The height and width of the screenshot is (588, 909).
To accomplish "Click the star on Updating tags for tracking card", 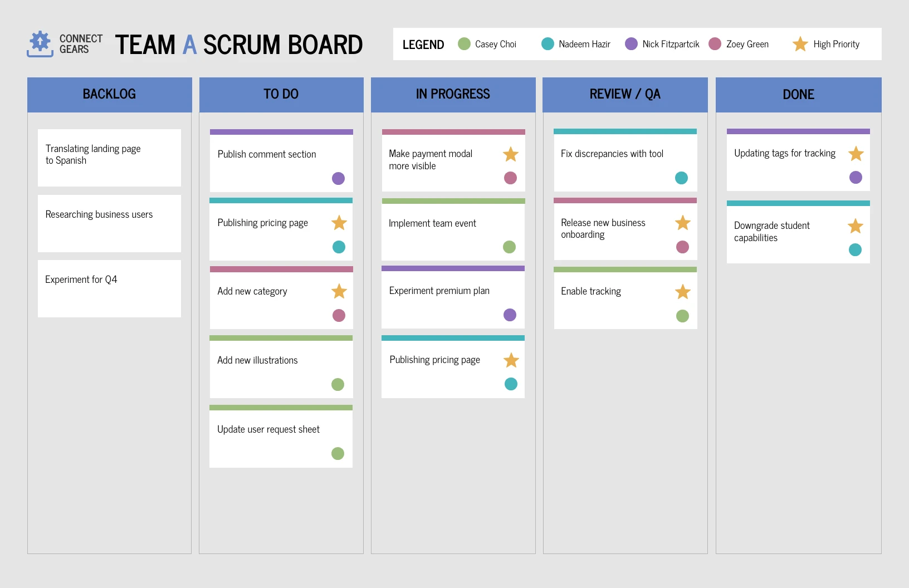I will point(856,154).
